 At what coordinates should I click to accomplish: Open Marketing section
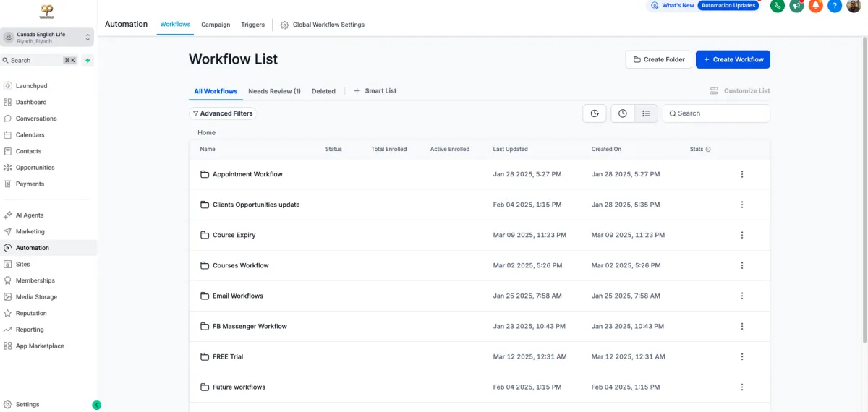pyautogui.click(x=30, y=231)
